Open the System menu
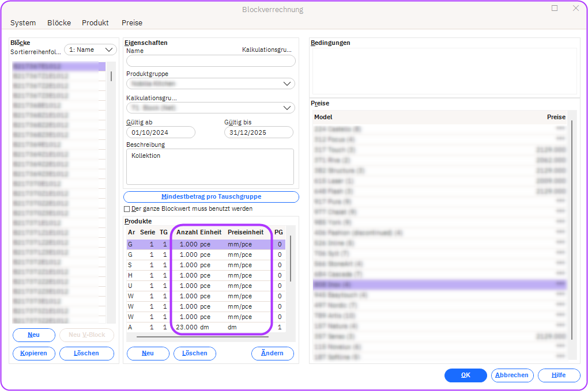588x391 pixels. pos(23,23)
